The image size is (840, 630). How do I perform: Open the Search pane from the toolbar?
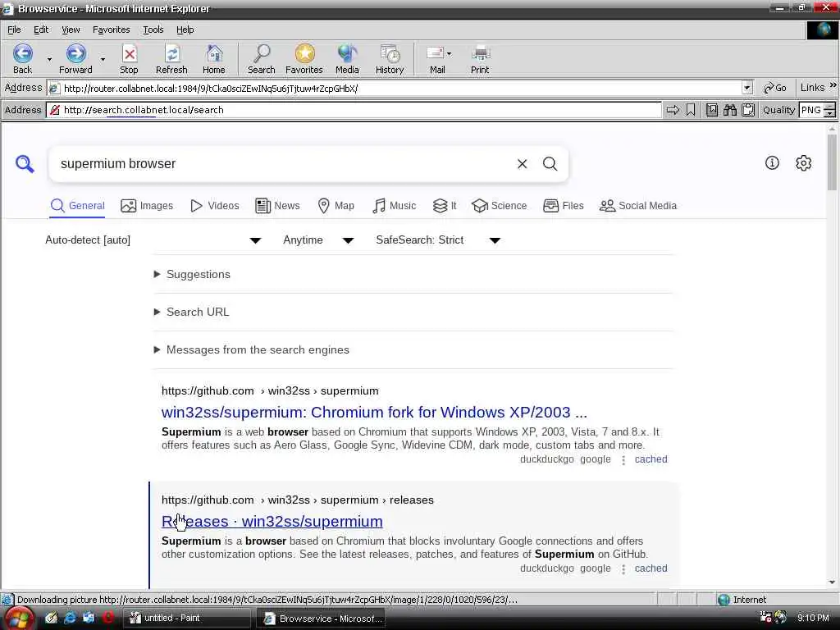click(262, 59)
